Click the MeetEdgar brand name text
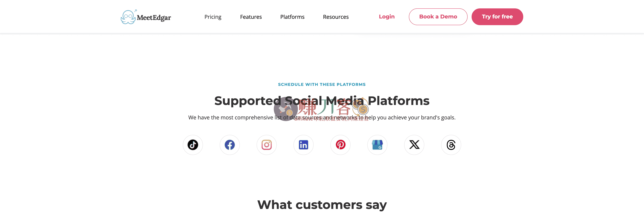 [154, 18]
